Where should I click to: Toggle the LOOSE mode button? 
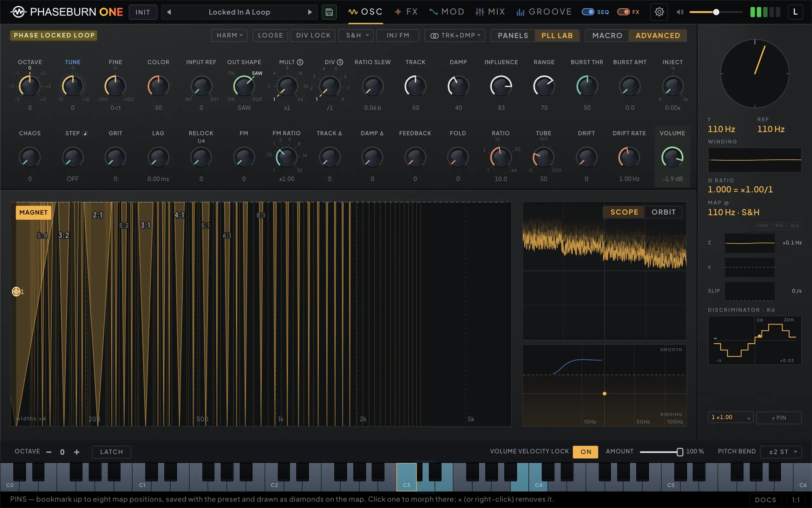270,35
